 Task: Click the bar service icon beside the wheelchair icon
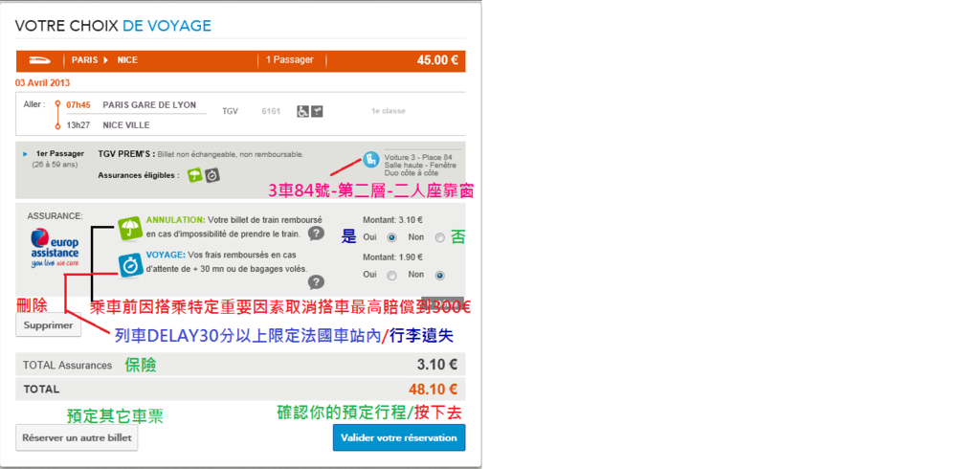point(317,111)
